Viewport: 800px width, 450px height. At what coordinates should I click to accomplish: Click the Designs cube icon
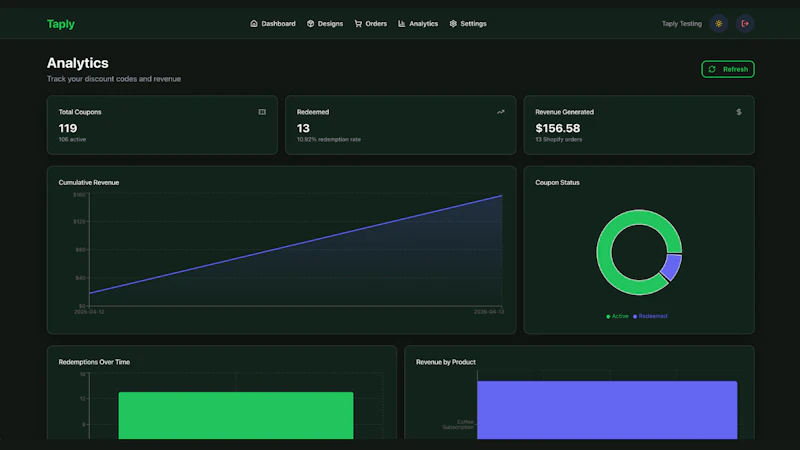pos(310,23)
